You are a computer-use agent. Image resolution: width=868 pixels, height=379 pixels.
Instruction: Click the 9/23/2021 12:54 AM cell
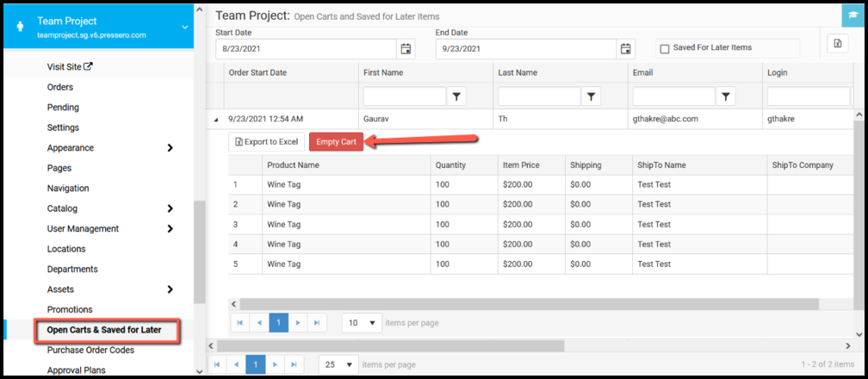tap(266, 119)
